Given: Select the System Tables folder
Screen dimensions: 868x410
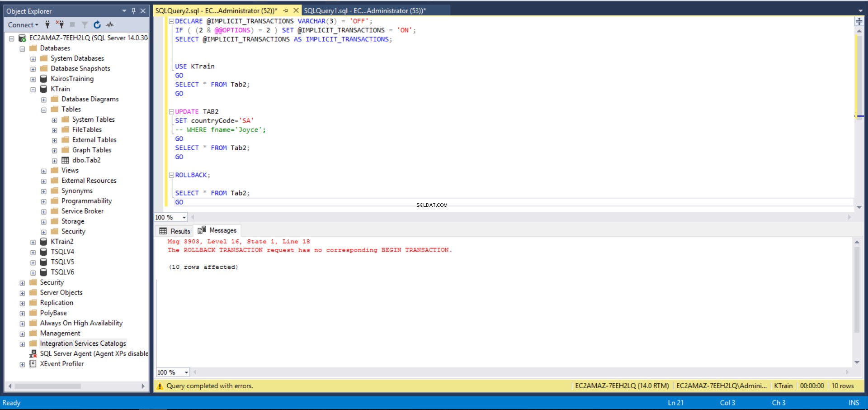Looking at the screenshot, I should coord(94,119).
